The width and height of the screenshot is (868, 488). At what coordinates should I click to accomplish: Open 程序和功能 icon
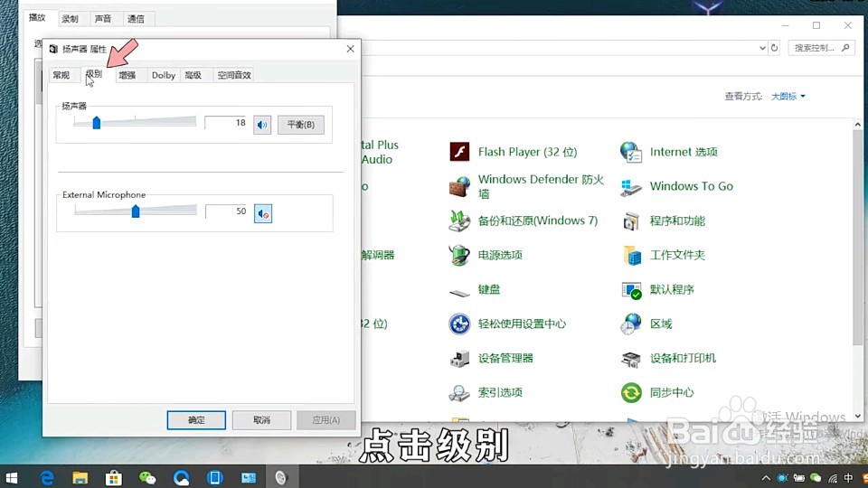[631, 221]
